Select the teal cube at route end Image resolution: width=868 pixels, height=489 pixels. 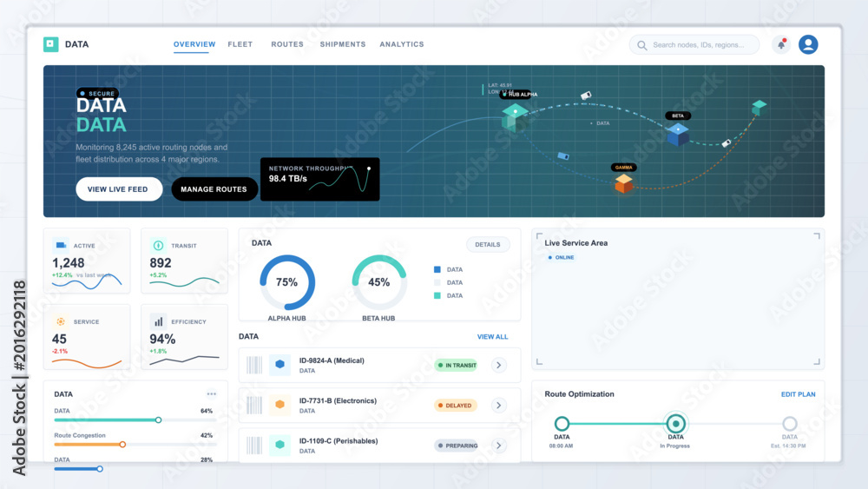click(759, 107)
